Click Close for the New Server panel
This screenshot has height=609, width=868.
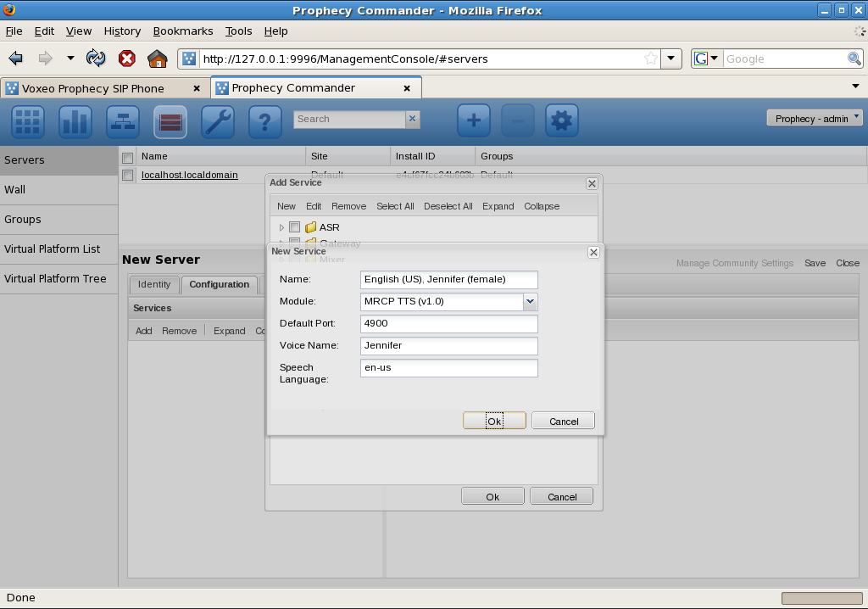pyautogui.click(x=848, y=263)
